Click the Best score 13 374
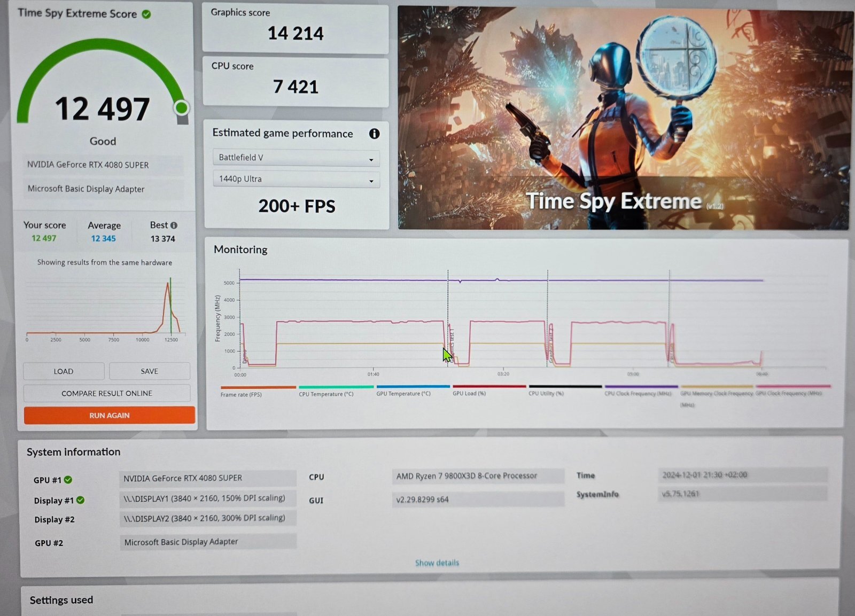 (162, 239)
